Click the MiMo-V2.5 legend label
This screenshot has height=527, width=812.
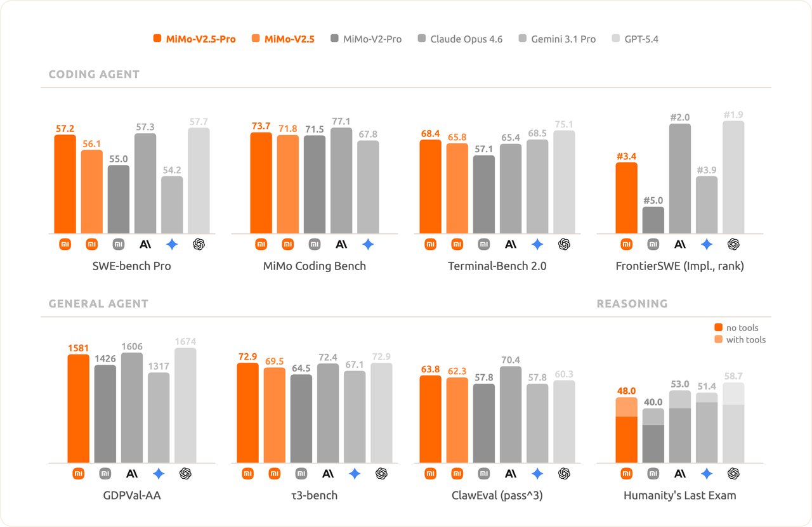point(289,39)
